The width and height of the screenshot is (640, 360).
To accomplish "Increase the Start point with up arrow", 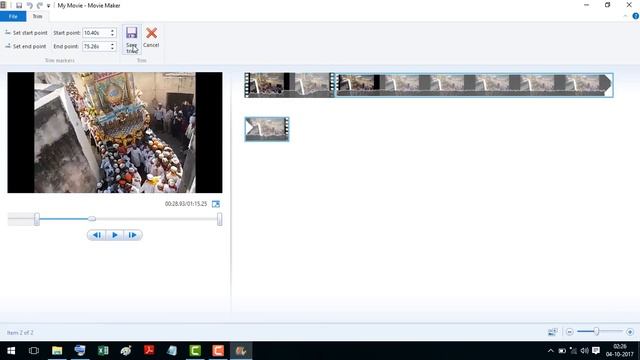I will pos(112,31).
